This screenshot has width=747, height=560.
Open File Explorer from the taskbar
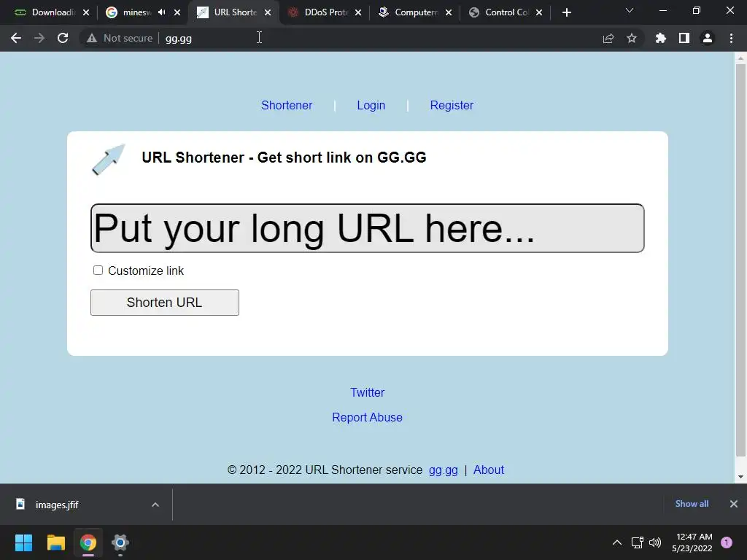point(55,542)
